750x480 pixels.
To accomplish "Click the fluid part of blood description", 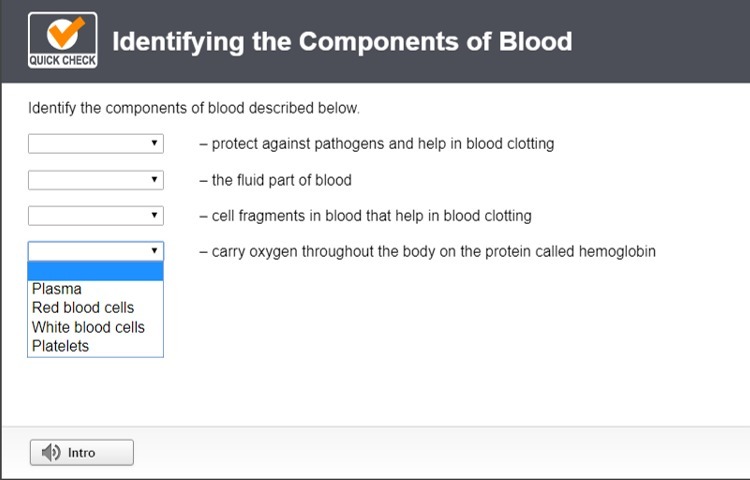I will point(281,180).
